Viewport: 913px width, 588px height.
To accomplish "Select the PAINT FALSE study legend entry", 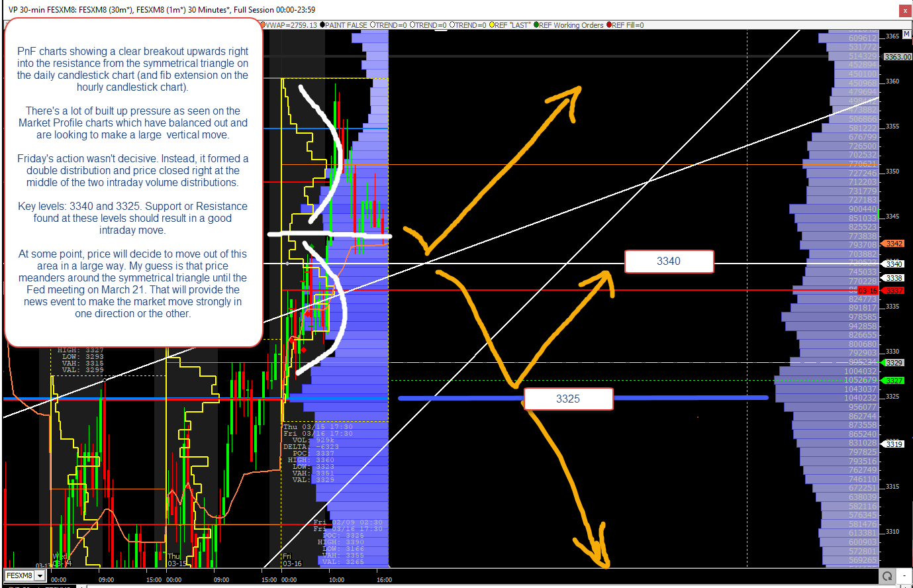I will click(344, 25).
